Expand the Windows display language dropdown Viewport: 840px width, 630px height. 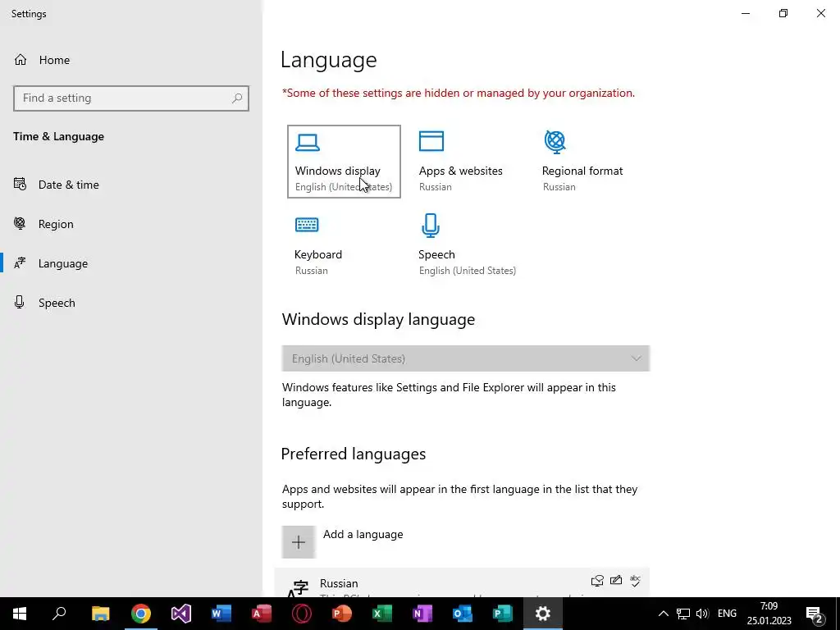point(466,358)
